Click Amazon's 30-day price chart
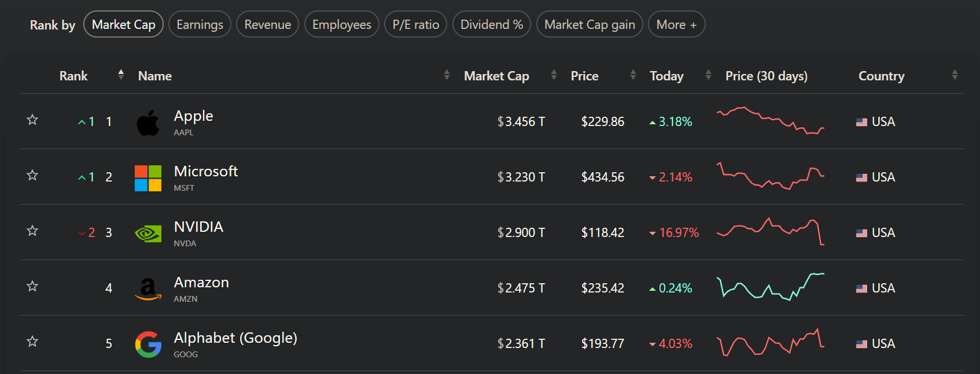The height and width of the screenshot is (374, 980). click(x=771, y=287)
